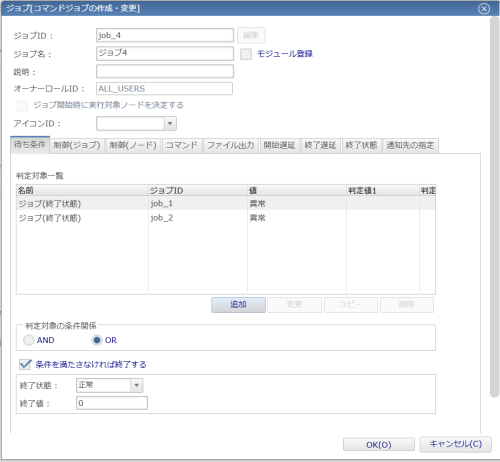Click the ジョブID input field with job_4

point(165,35)
